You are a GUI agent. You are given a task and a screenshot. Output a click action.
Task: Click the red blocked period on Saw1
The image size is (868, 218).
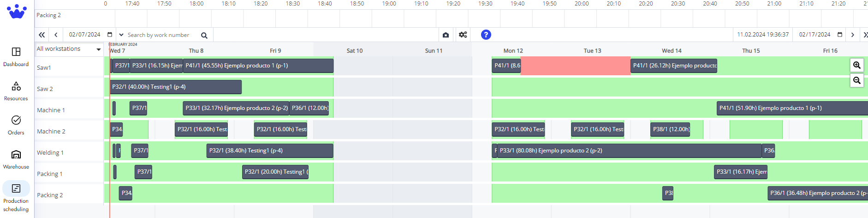[575, 66]
